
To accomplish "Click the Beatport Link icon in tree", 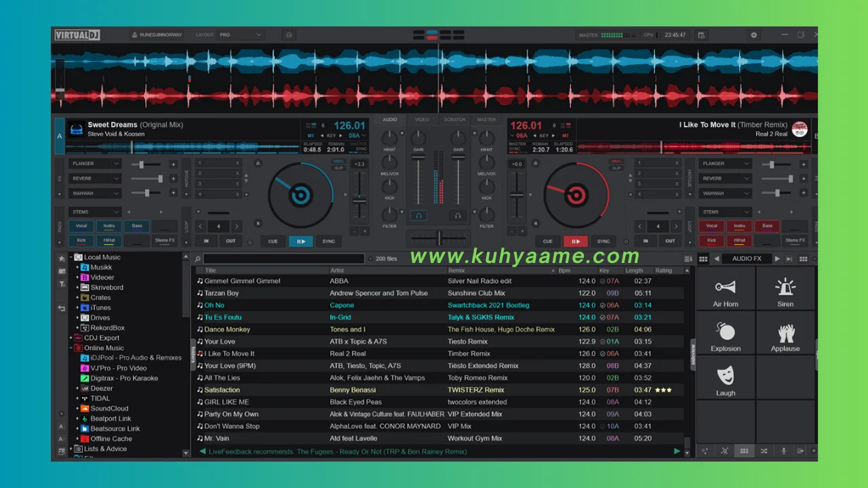I will point(85,419).
